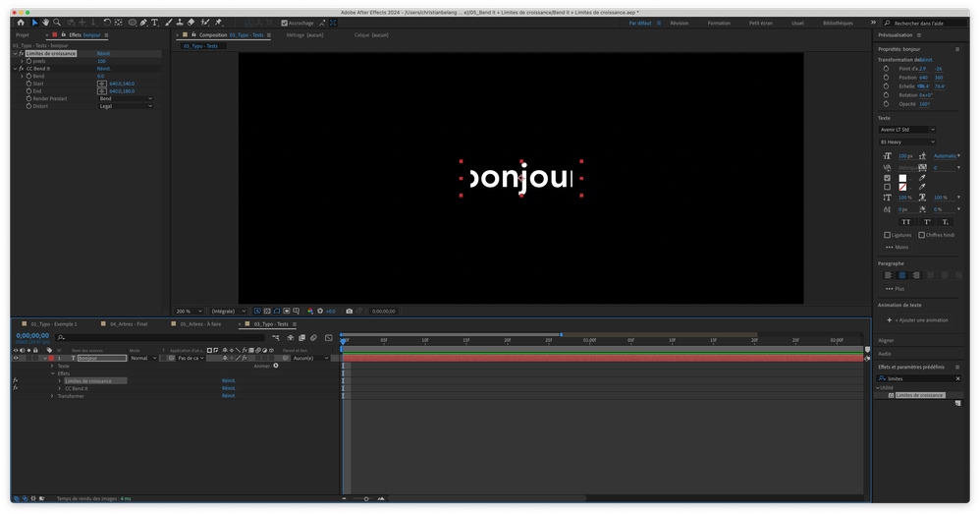980x515 pixels.
Task: Click the stopwatch next to Bend
Action: pos(28,77)
